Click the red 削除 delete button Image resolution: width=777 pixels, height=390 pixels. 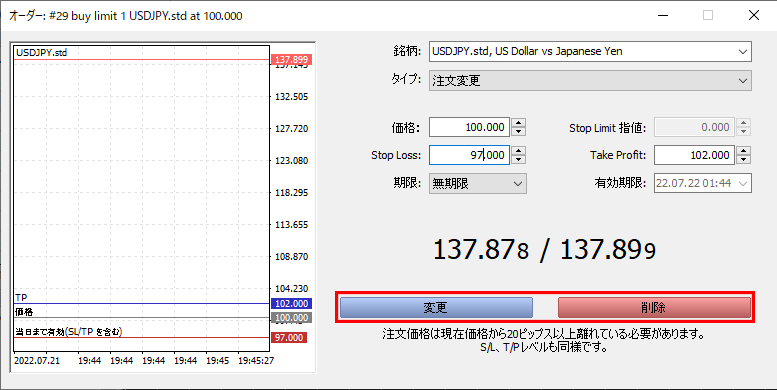tap(654, 308)
